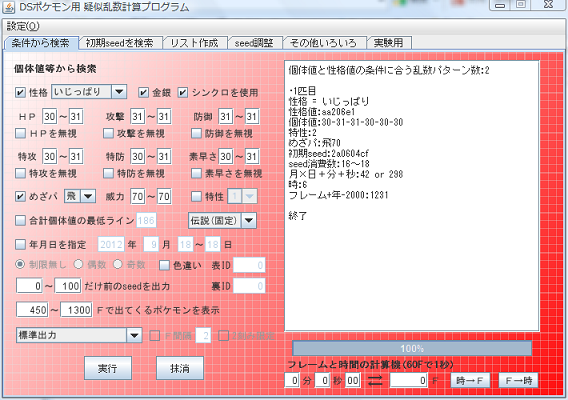Click the 100% progress bar
568x400 pixels.
[412, 348]
